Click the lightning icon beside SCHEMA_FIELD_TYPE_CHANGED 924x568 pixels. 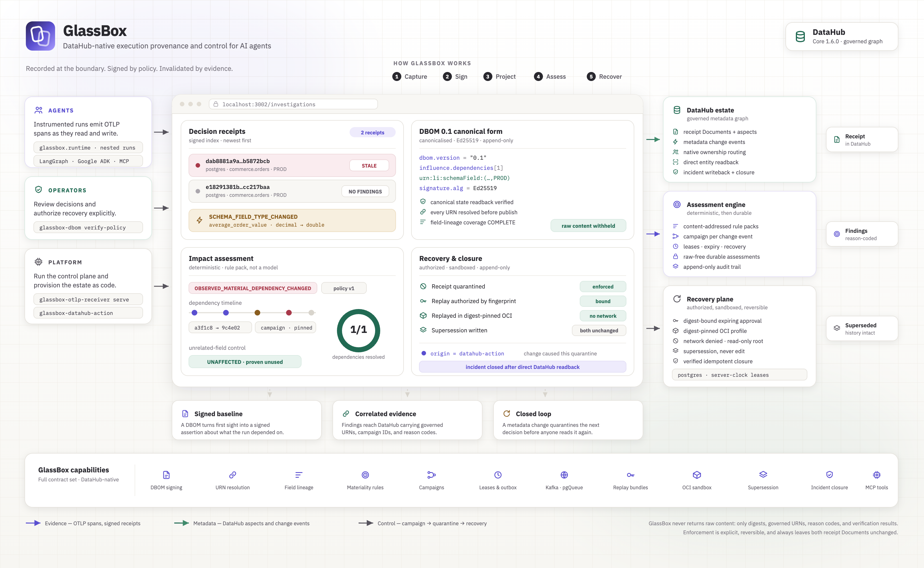pos(200,220)
